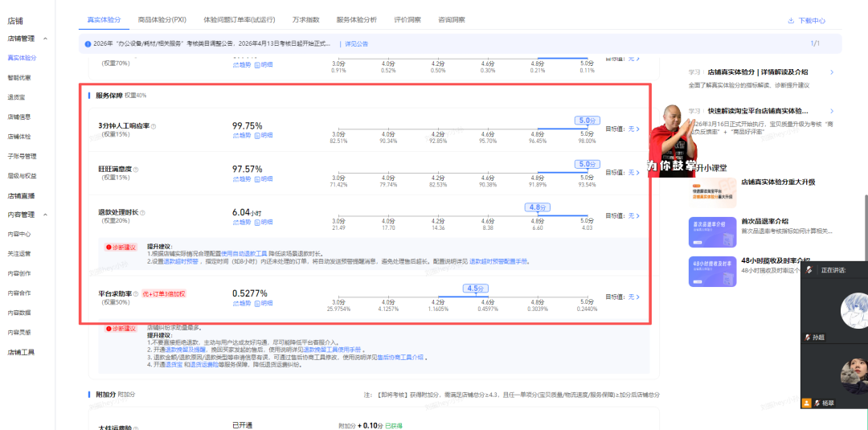The width and height of the screenshot is (868, 430).
Task: Open 关注运营 in the left sidebar
Action: [18, 254]
